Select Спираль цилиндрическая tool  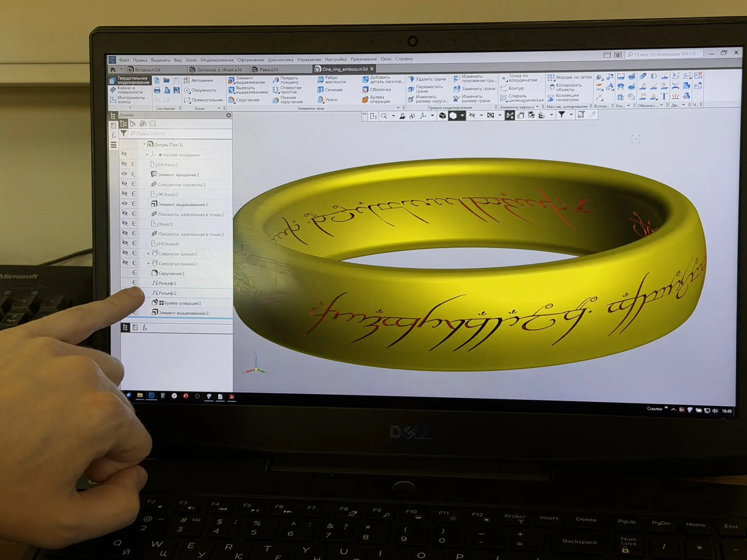(522, 98)
